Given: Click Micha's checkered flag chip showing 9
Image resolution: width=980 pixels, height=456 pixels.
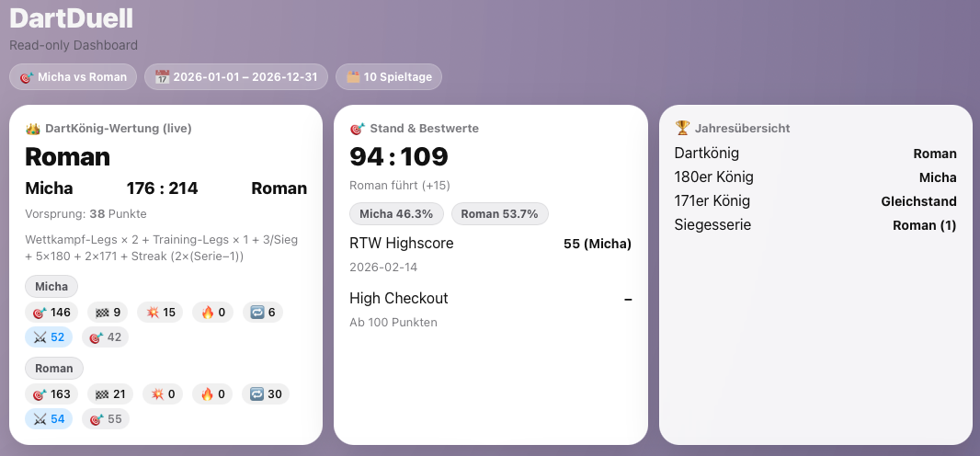Looking at the screenshot, I should point(108,313).
